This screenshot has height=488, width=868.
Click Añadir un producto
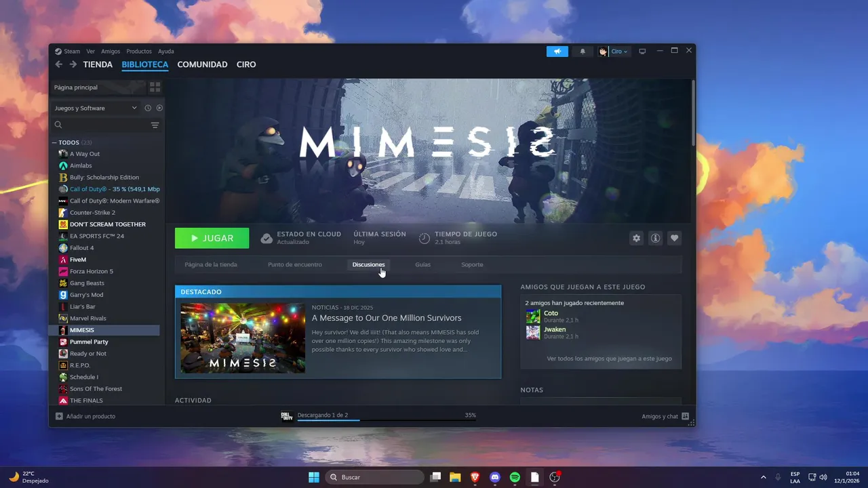pos(91,416)
